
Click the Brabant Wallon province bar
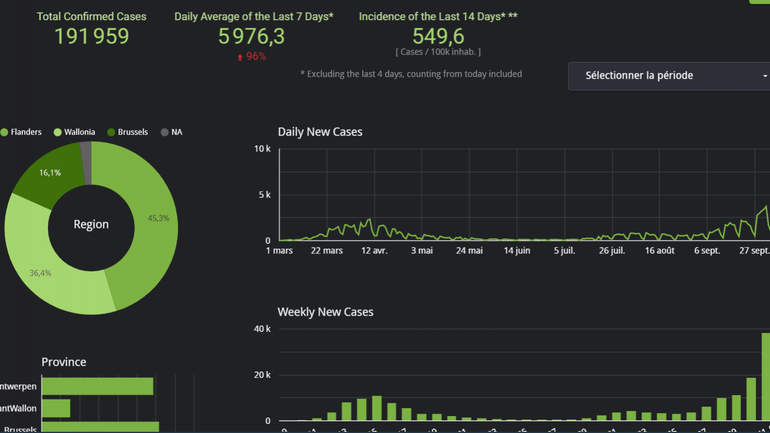pyautogui.click(x=56, y=408)
